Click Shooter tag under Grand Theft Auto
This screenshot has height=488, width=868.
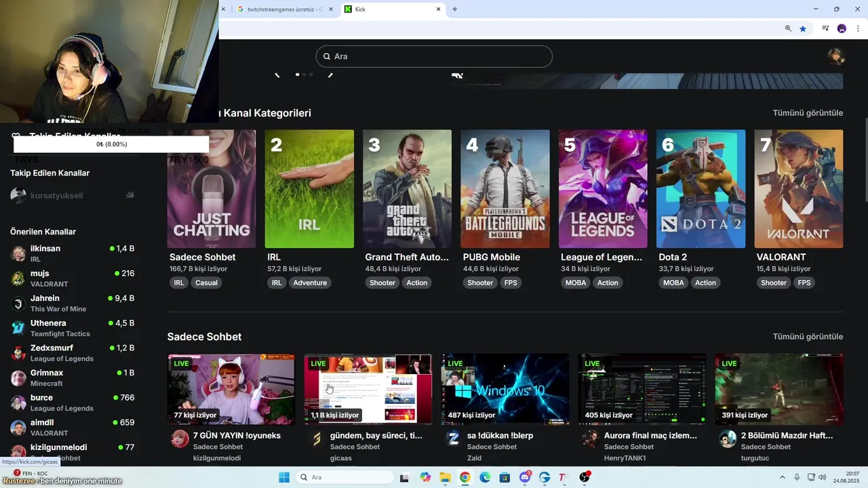coord(382,283)
